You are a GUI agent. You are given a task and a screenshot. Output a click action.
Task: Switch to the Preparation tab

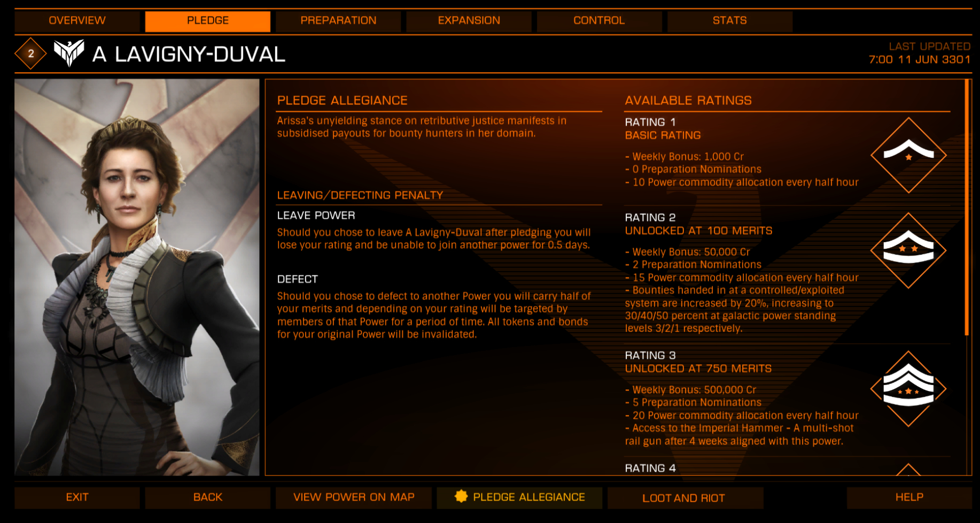point(338,21)
